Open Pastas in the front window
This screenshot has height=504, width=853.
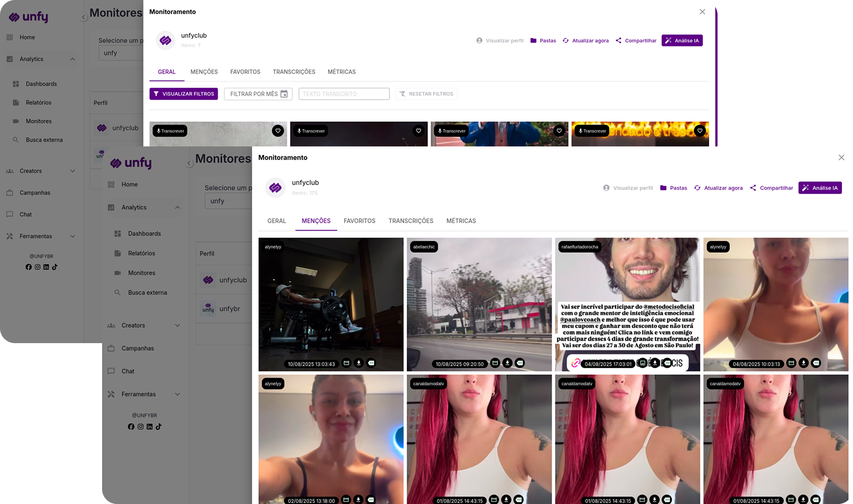(673, 188)
